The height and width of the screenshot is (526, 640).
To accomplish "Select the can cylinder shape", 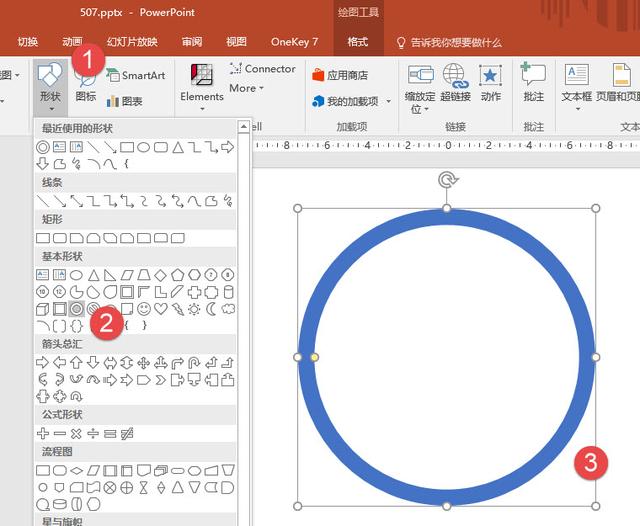I will point(228,292).
